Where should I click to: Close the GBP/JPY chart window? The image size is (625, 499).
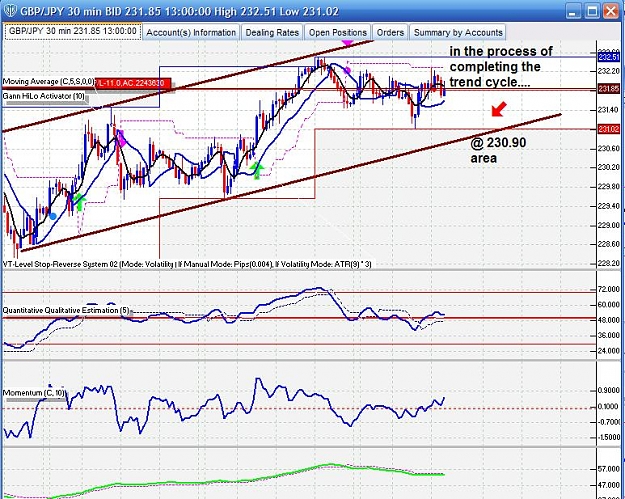(611, 11)
